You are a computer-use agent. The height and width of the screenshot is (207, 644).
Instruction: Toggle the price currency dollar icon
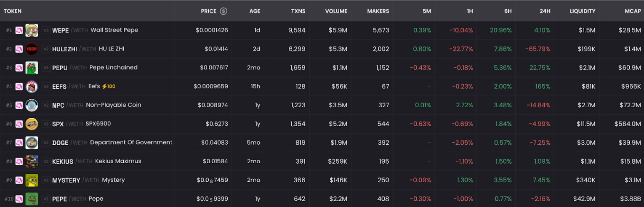tap(224, 11)
